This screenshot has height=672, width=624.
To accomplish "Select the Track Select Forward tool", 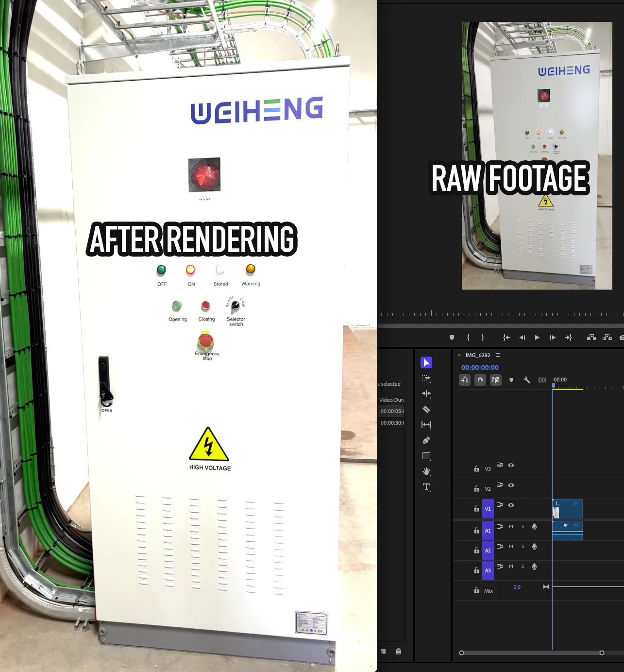I will (426, 379).
